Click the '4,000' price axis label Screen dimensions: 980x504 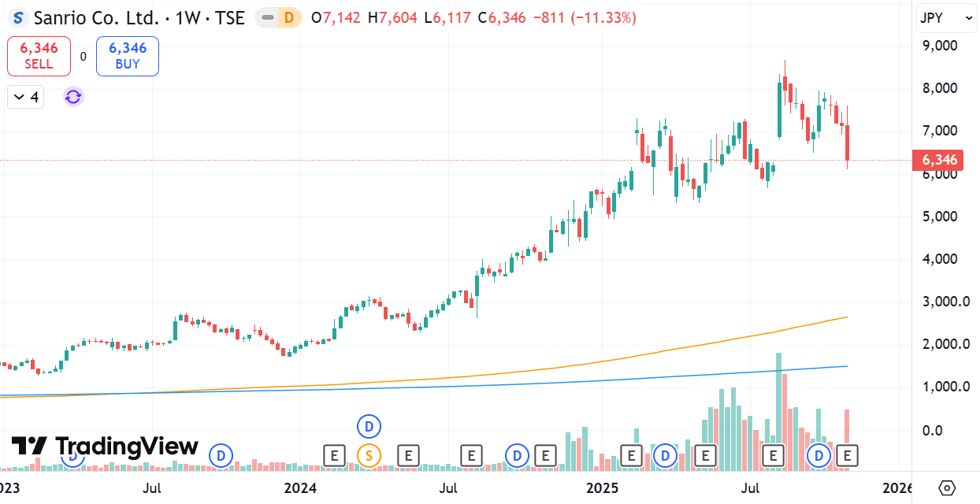coord(940,259)
